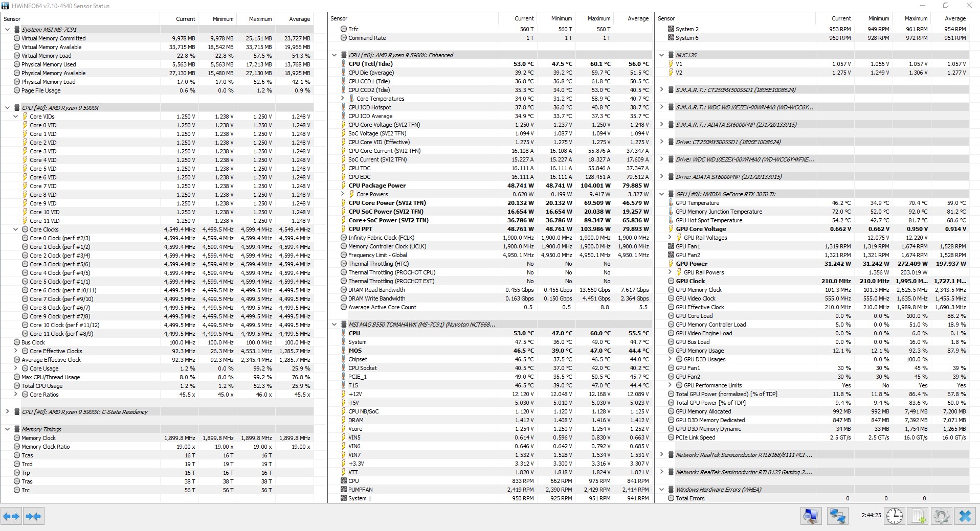Expand Core Temperatures
Image resolution: width=980 pixels, height=531 pixels.
pos(342,99)
